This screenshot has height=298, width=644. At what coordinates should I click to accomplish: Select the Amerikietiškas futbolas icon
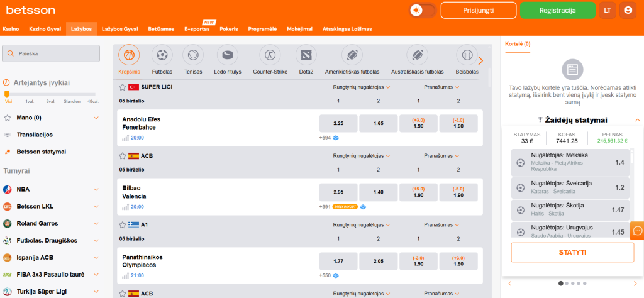[352, 55]
